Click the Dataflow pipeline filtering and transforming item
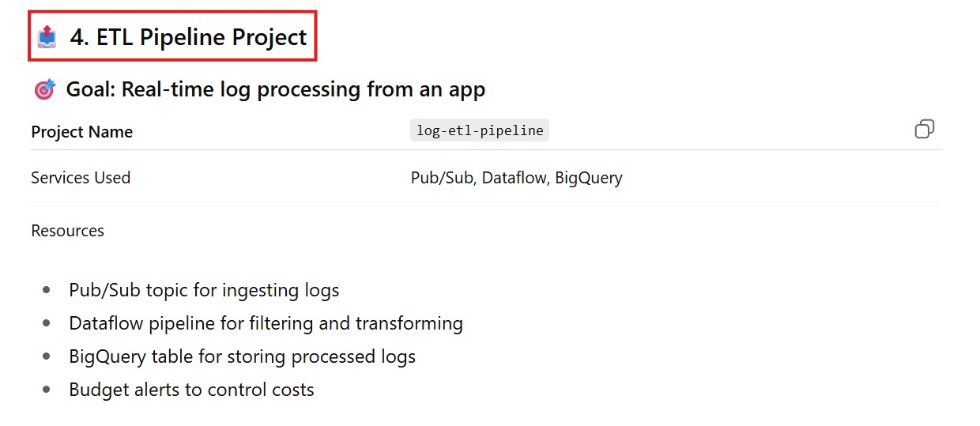 266,323
